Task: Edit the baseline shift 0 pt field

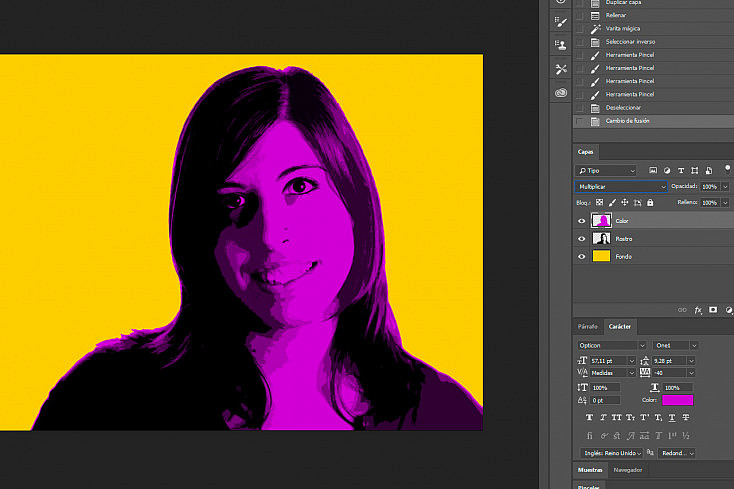Action: tap(606, 401)
